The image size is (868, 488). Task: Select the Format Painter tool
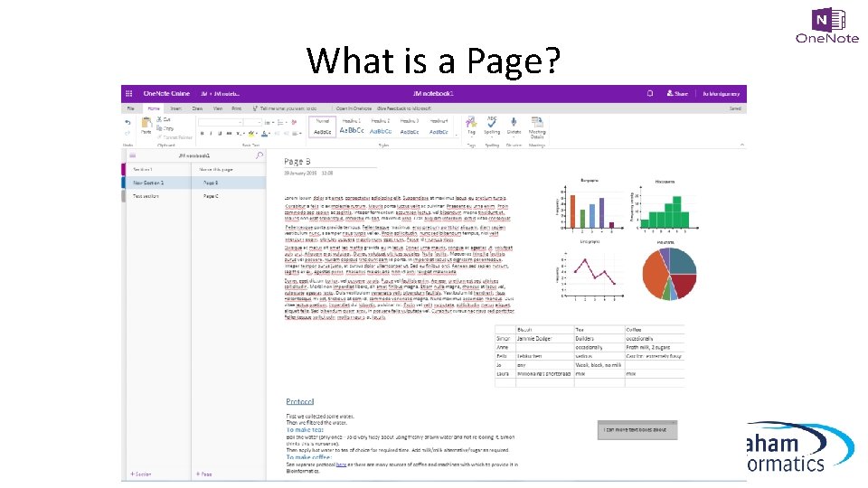[x=175, y=137]
